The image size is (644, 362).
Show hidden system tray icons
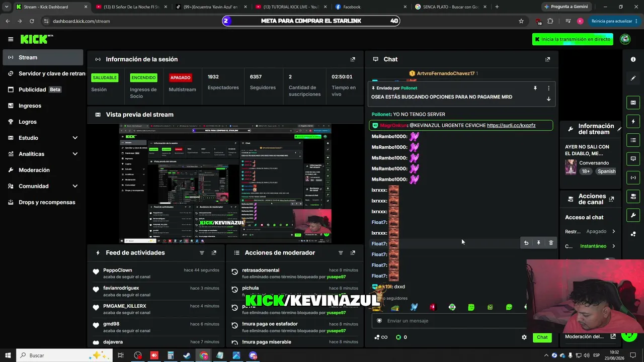546,355
